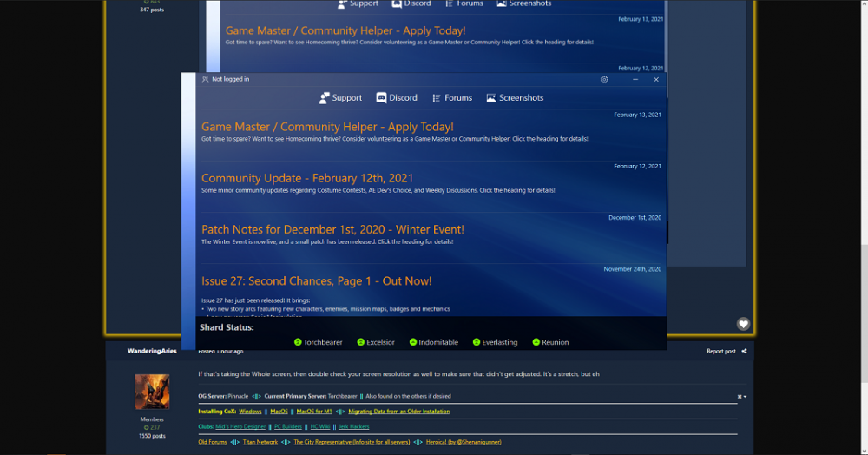Open Windows install guide link
Screen dimensions: 868x455
(x=250, y=412)
